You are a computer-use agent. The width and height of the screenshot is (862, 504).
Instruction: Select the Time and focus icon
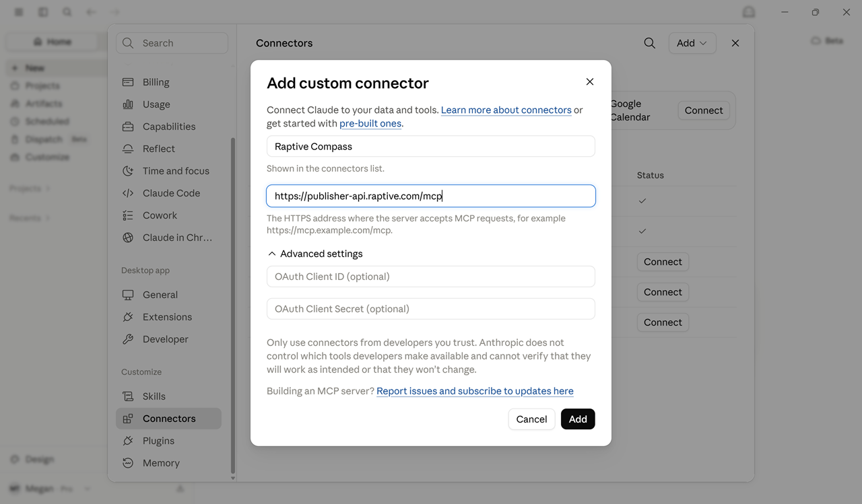(x=128, y=171)
